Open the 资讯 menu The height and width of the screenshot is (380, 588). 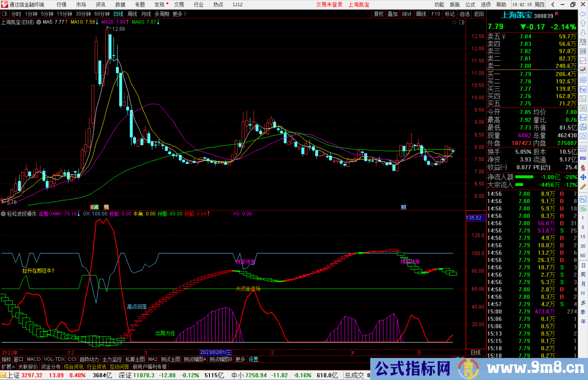click(100, 4)
